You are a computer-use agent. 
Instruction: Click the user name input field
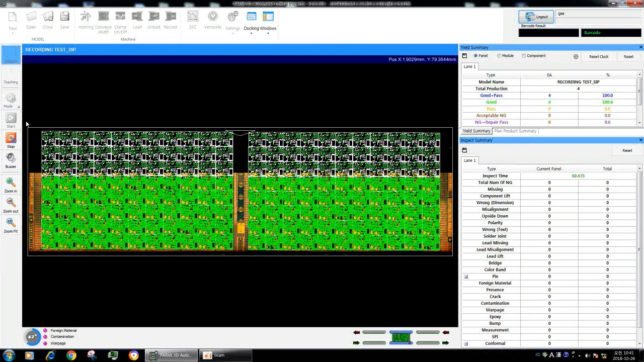coord(599,14)
